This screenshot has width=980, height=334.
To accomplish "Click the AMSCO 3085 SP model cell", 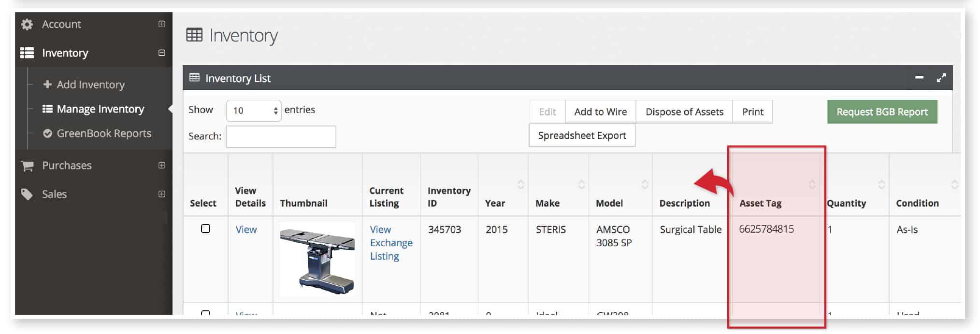I will (x=614, y=236).
